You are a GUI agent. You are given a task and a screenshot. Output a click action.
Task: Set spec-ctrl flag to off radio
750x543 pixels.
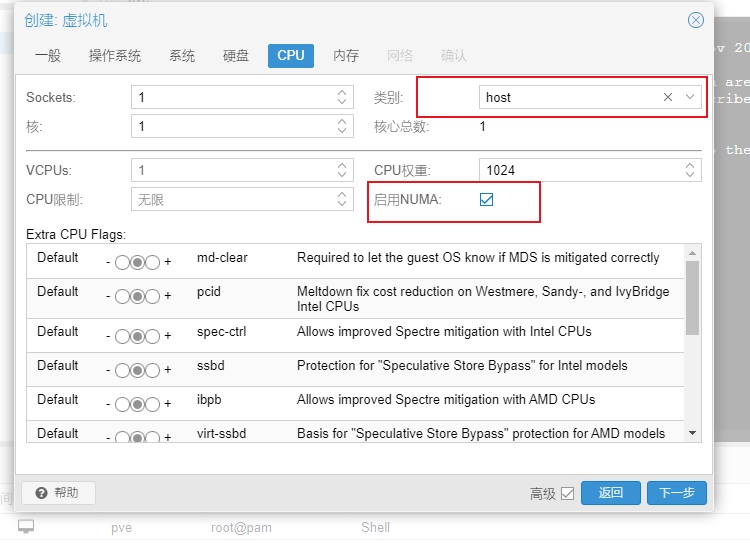(x=122, y=336)
